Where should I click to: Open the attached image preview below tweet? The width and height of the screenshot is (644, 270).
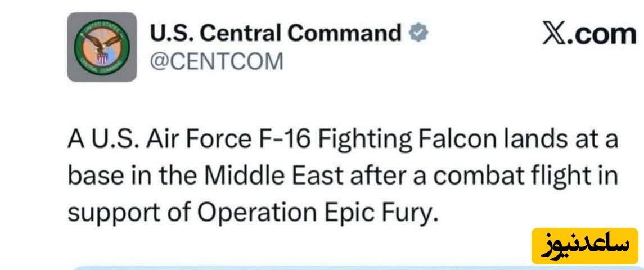pos(360,267)
